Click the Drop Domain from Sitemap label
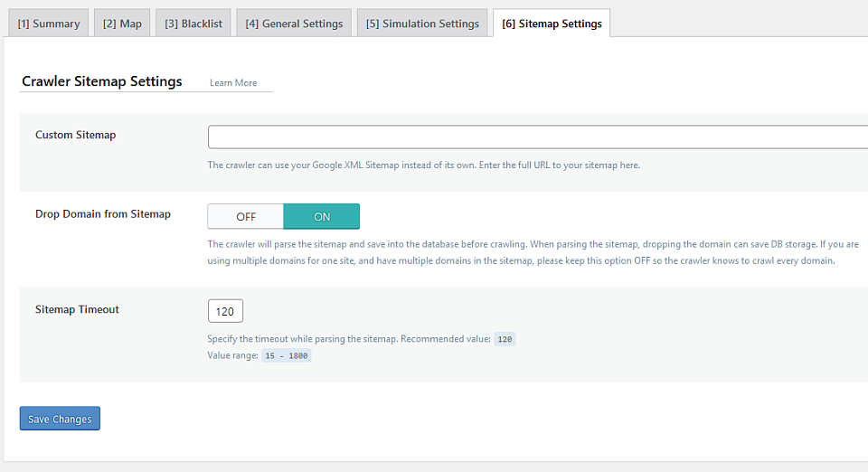Image resolution: width=868 pixels, height=472 pixels. (103, 214)
